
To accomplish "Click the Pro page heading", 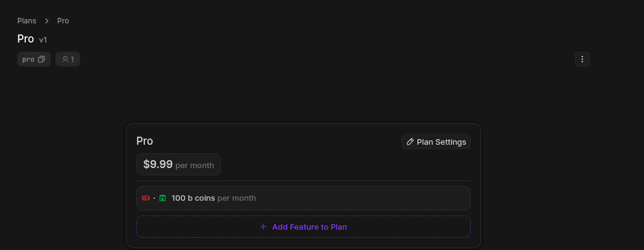I will [25, 39].
